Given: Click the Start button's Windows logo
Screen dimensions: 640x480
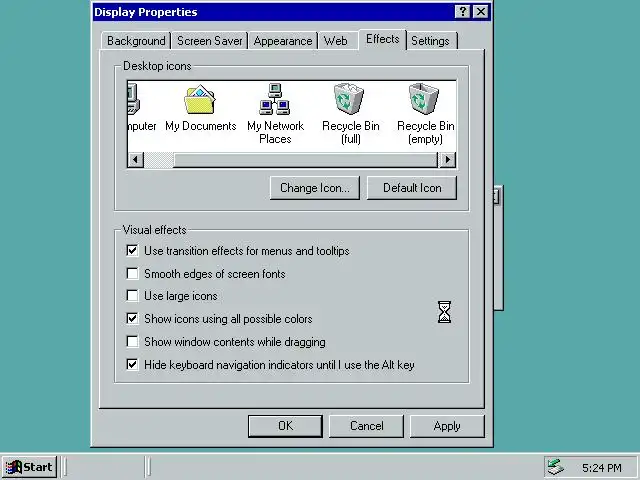Looking at the screenshot, I should point(14,467).
